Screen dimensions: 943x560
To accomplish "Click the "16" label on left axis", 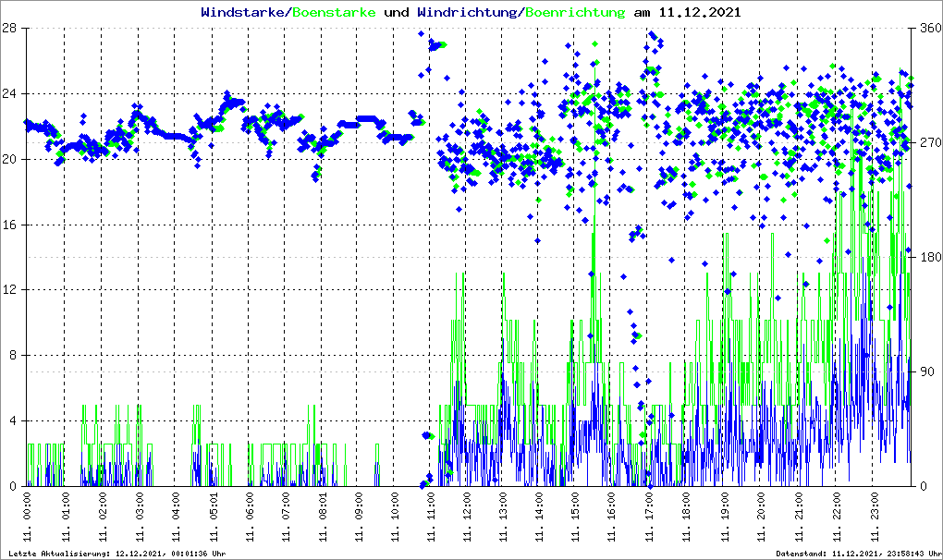I will click(x=11, y=225).
